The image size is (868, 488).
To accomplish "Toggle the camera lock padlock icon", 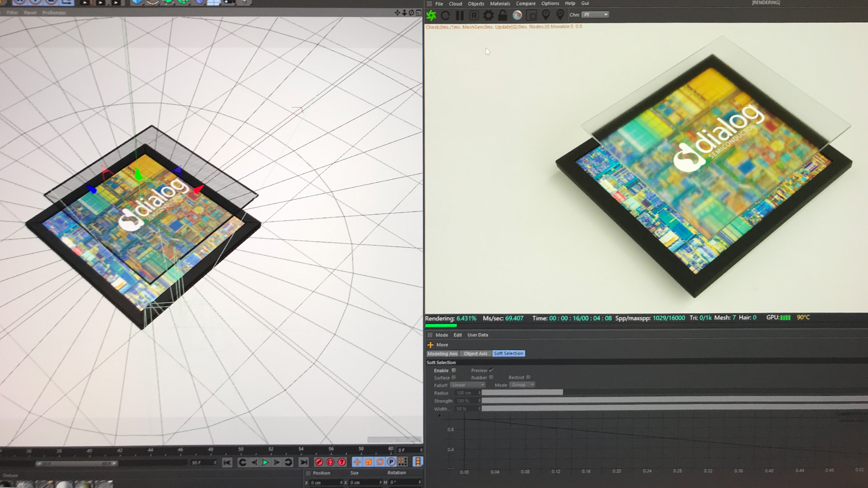I will coord(502,15).
